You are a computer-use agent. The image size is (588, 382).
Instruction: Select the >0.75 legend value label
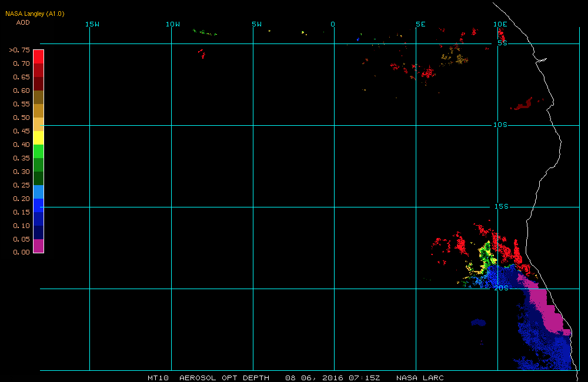click(19, 50)
